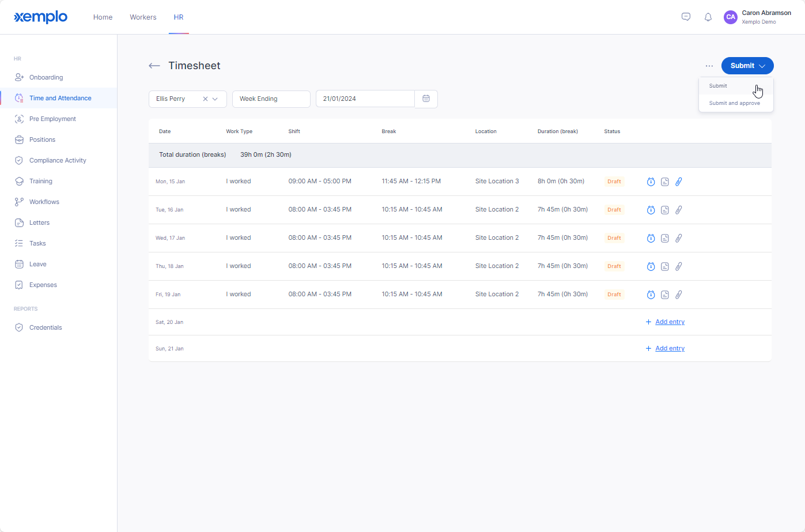Click the clock icon for Wed, 17 Jan
This screenshot has width=805, height=532.
pyautogui.click(x=651, y=238)
